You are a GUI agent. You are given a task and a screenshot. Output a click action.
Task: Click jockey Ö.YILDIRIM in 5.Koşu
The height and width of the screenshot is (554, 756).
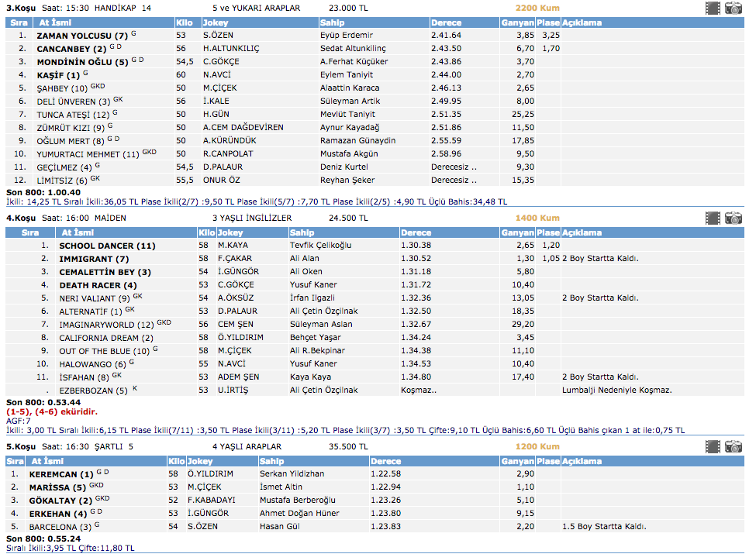(210, 473)
